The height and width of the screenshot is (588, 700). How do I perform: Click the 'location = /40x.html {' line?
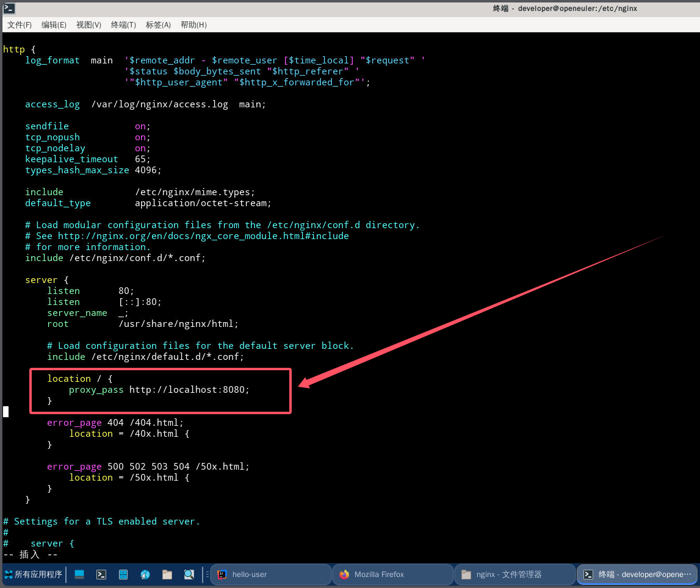129,434
